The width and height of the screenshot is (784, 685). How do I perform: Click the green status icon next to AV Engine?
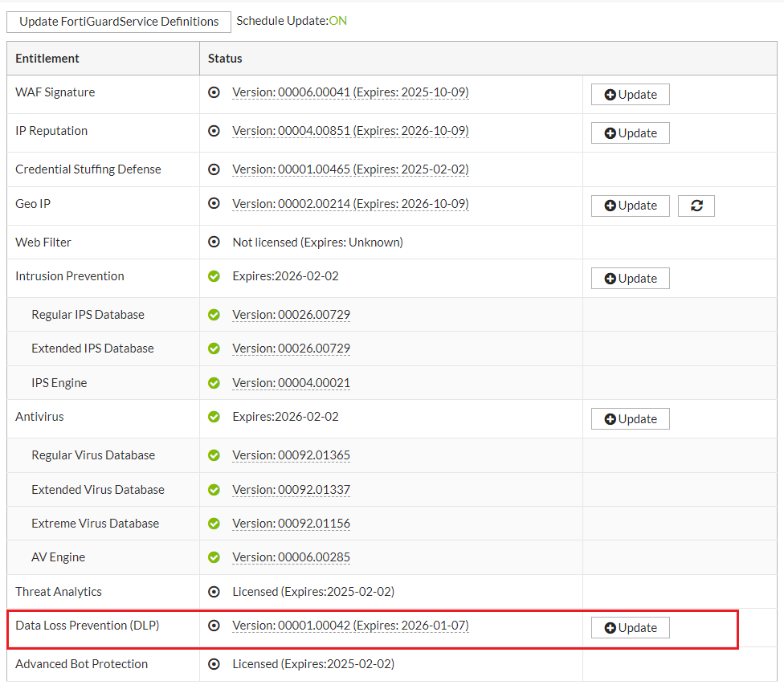(x=214, y=557)
